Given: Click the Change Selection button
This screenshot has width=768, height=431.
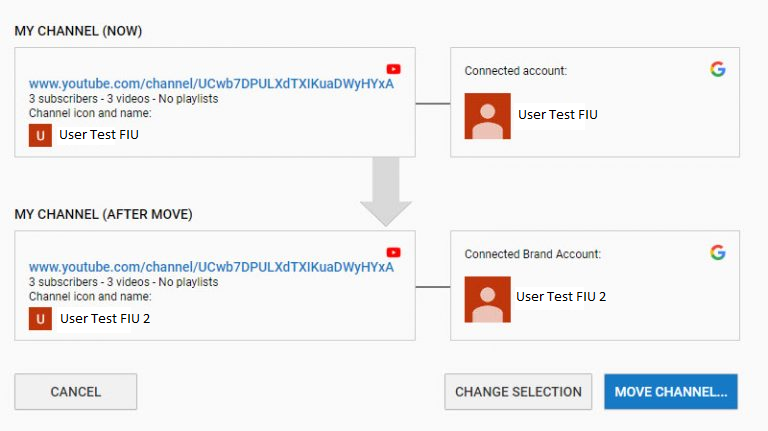Looking at the screenshot, I should pos(518,392).
